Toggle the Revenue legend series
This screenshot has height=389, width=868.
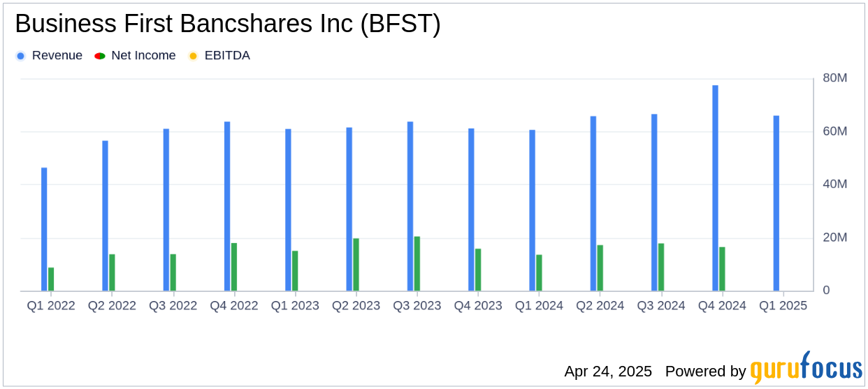[57, 56]
